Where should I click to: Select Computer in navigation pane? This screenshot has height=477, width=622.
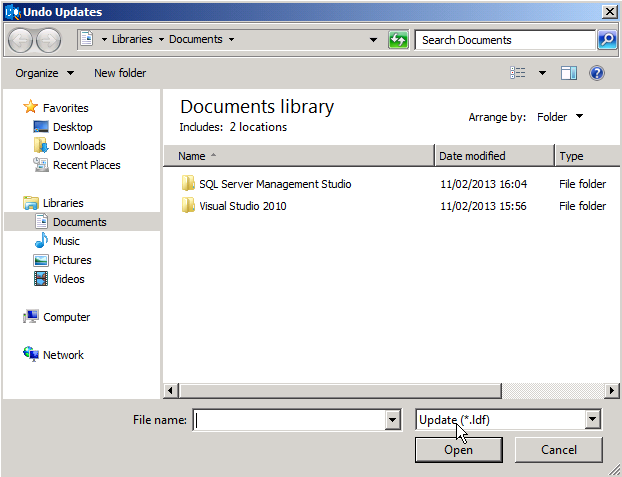pyautogui.click(x=66, y=317)
